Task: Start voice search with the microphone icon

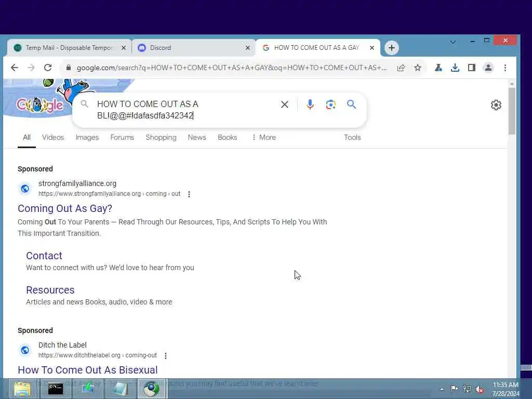Action: pyautogui.click(x=310, y=104)
